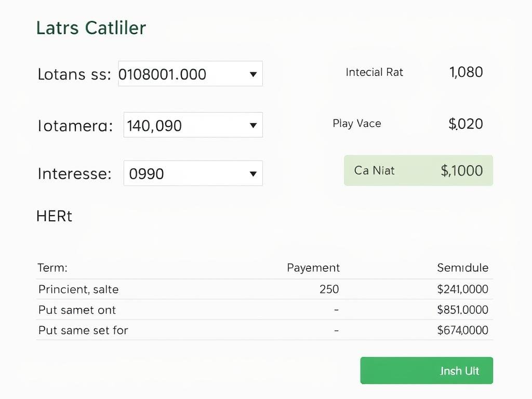Click inside the 0108001.000 input field
Screen dimensions: 532x399
177,74
